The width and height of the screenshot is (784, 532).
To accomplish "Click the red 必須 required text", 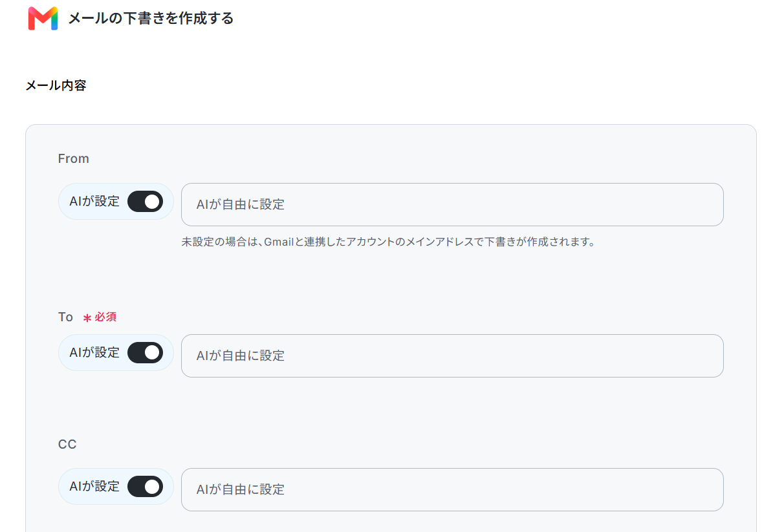I will 105,317.
